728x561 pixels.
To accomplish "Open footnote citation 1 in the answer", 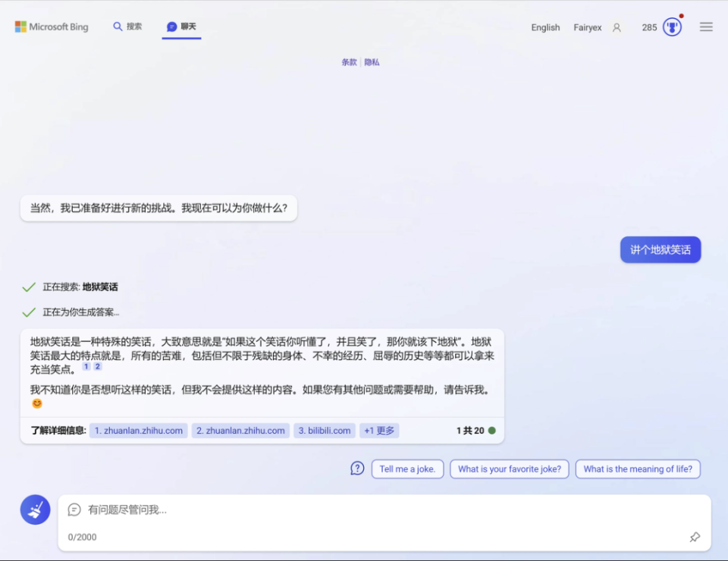I will [x=85, y=366].
